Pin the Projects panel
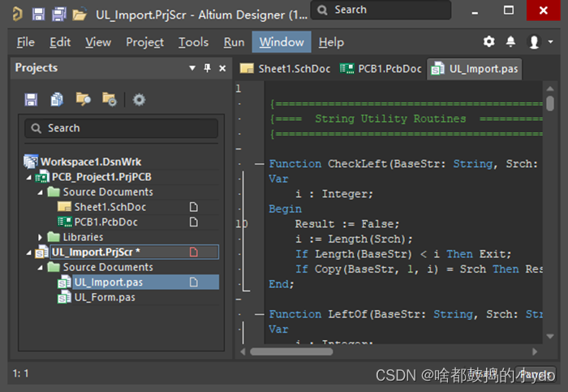 click(x=208, y=68)
